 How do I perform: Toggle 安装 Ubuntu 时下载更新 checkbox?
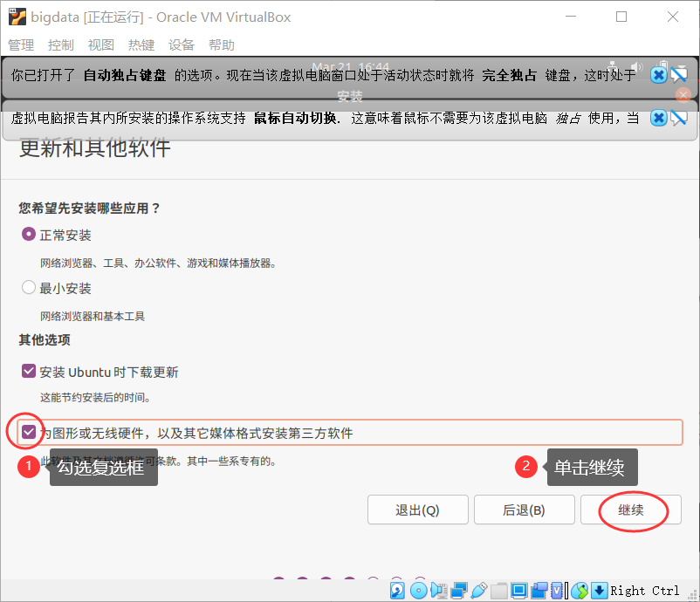(x=29, y=371)
